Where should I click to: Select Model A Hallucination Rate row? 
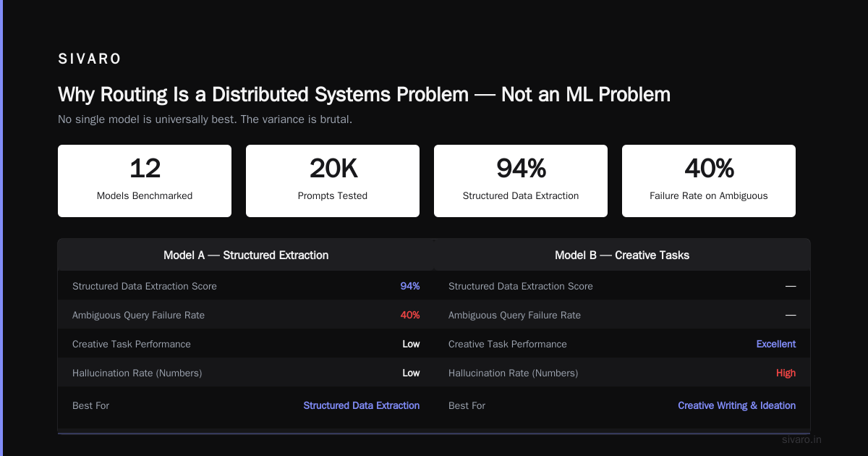pyautogui.click(x=246, y=373)
